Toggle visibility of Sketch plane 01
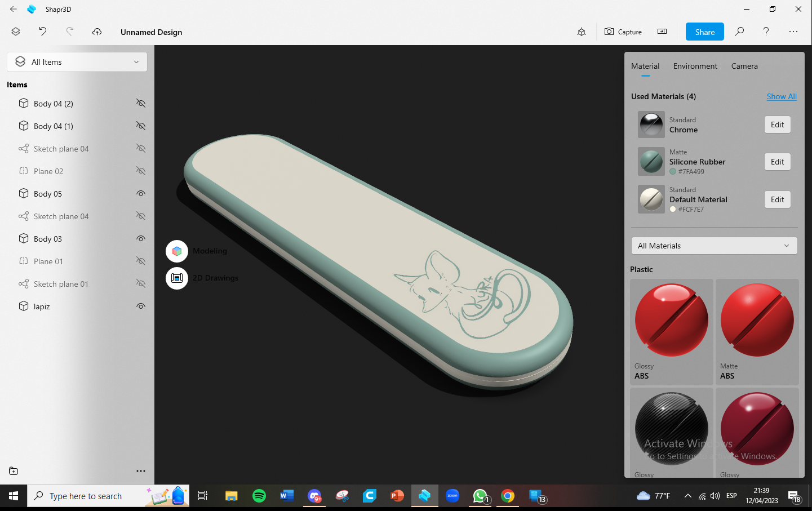The image size is (812, 511). point(141,283)
